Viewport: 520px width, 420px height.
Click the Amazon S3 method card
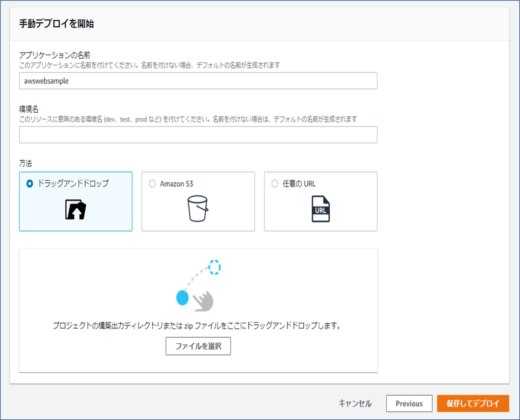pyautogui.click(x=198, y=202)
